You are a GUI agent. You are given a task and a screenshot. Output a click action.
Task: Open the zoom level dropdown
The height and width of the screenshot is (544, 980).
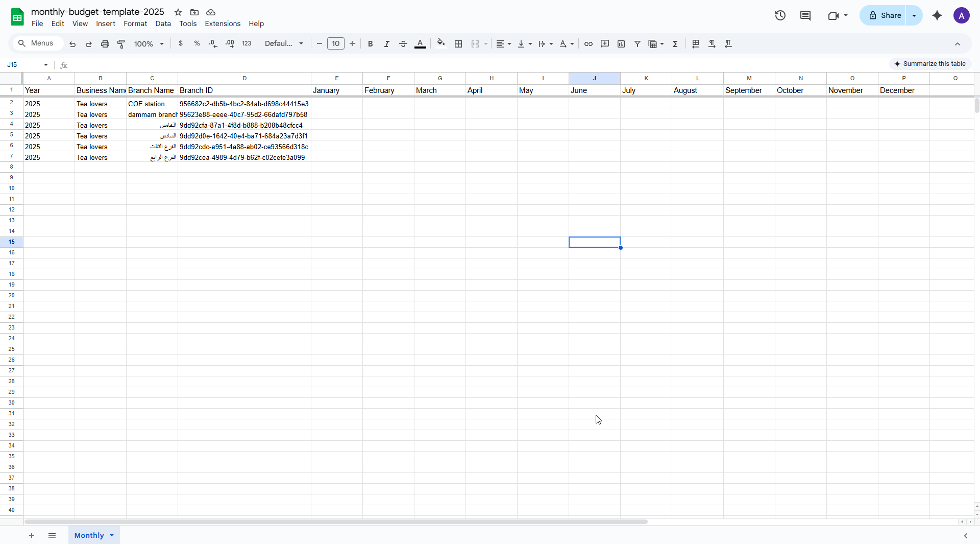coord(149,44)
